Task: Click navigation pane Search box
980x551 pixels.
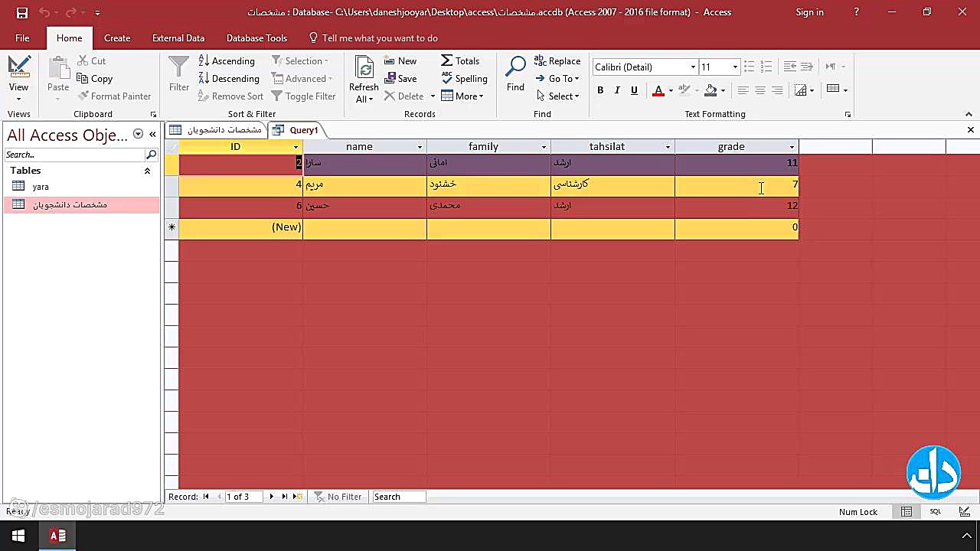Action: pos(75,155)
